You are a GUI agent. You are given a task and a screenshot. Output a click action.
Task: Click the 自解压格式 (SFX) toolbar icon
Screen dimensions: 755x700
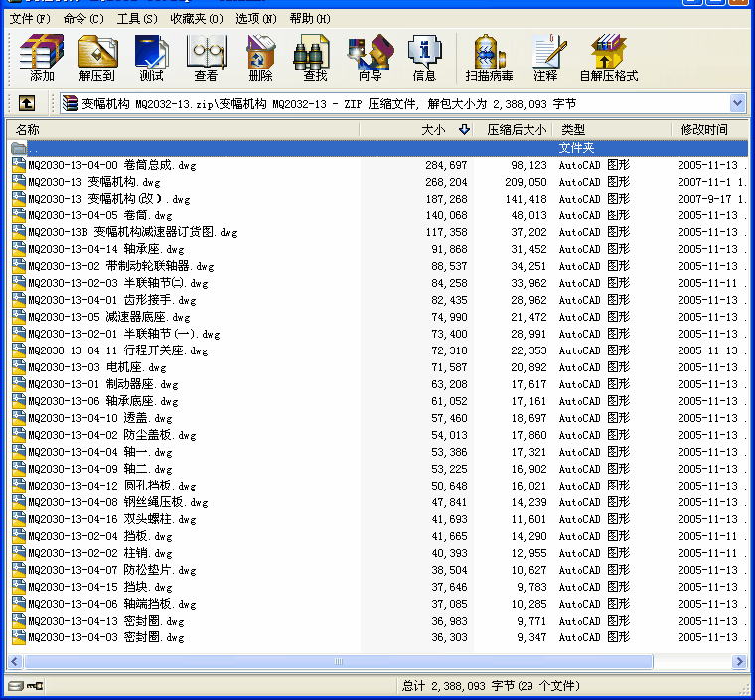click(x=608, y=58)
